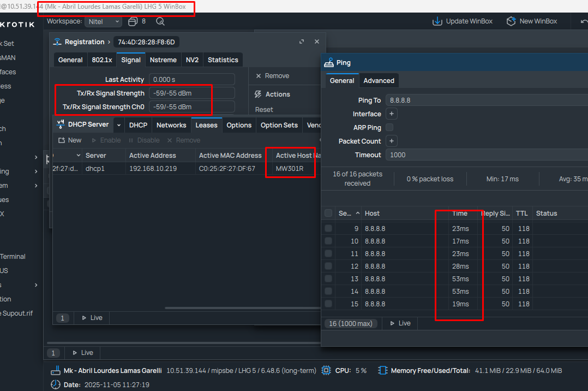Image resolution: width=588 pixels, height=391 pixels.
Task: Open the Workspace Nitel dropdown
Action: (x=104, y=22)
